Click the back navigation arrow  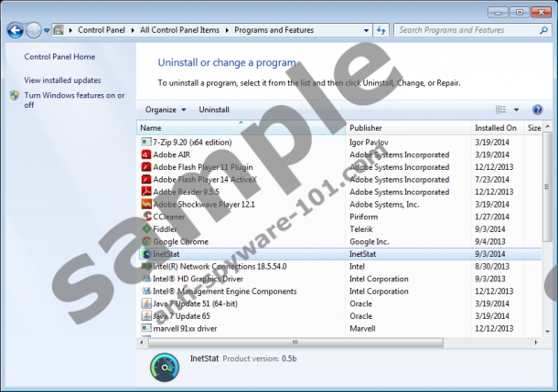point(16,30)
